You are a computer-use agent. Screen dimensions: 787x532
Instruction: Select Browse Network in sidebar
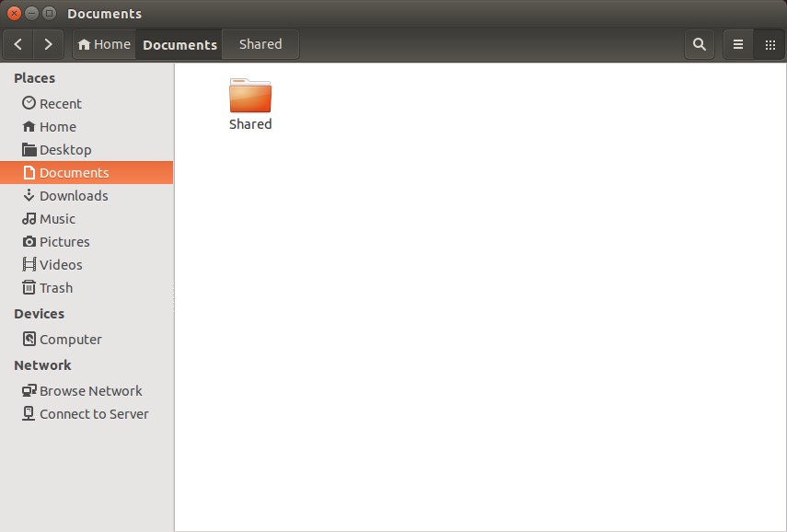[x=90, y=391]
